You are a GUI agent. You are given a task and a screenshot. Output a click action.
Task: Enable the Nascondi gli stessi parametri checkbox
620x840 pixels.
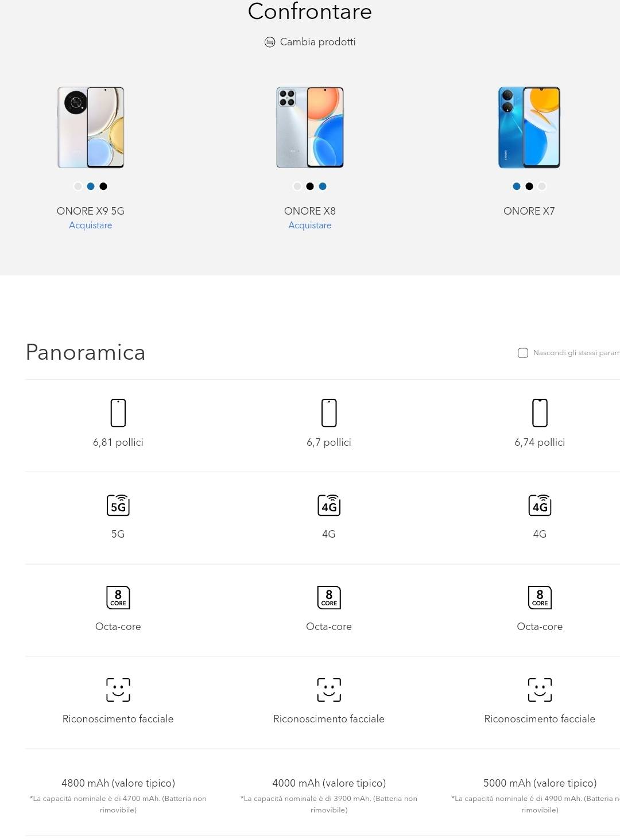pyautogui.click(x=523, y=353)
